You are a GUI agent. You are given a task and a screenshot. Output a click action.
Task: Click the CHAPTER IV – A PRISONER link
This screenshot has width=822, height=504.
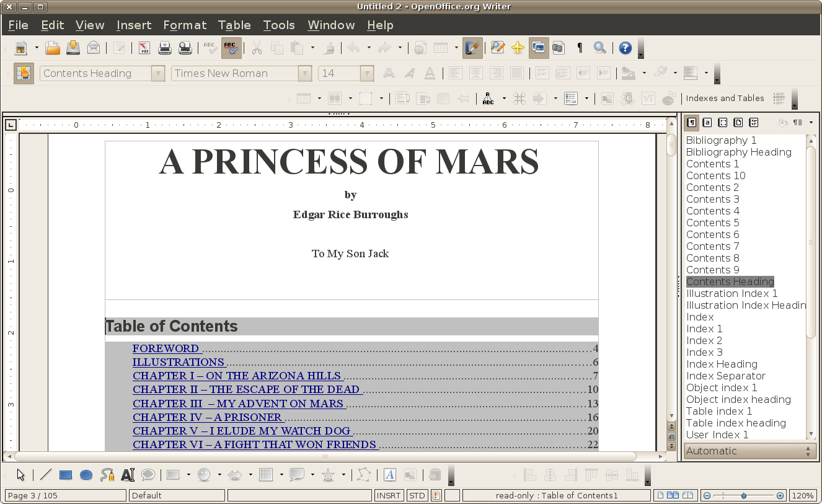coord(206,417)
